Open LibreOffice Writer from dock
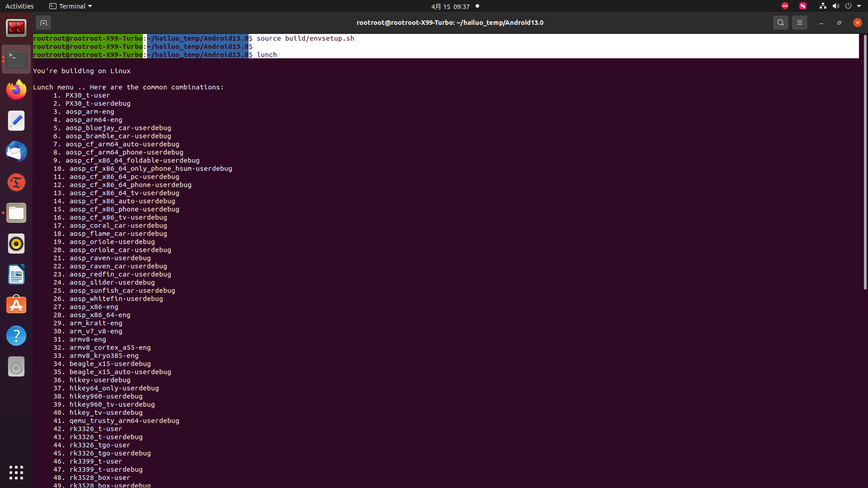Screen dimensions: 868x488 coord(16,274)
